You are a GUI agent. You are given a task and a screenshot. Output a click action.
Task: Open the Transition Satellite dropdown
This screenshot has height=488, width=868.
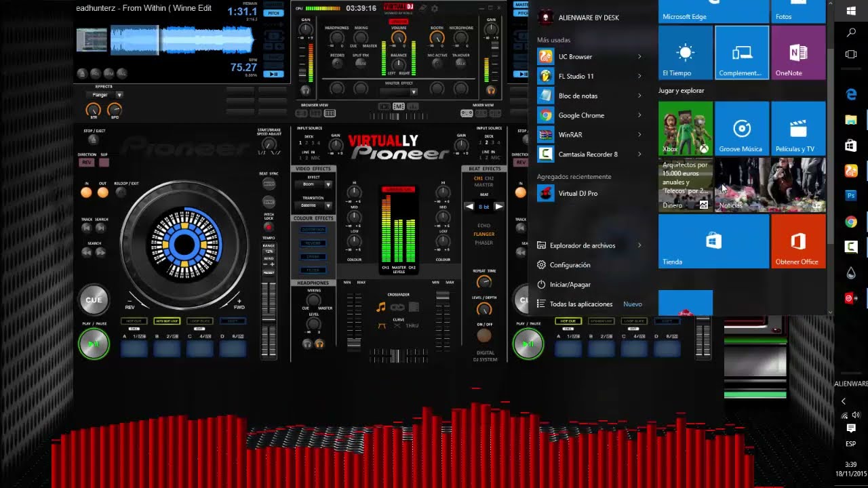tap(328, 205)
